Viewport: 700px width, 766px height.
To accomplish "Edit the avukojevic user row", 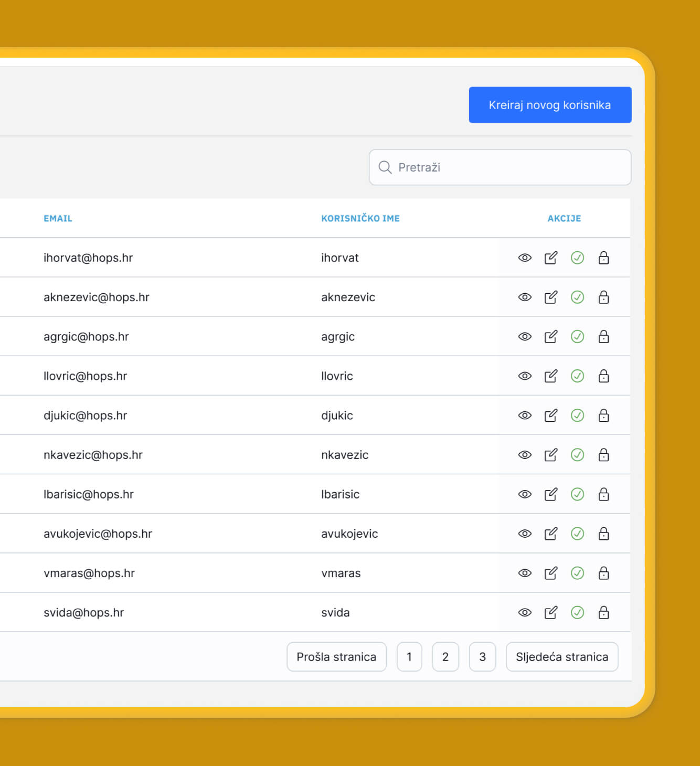I will (551, 534).
